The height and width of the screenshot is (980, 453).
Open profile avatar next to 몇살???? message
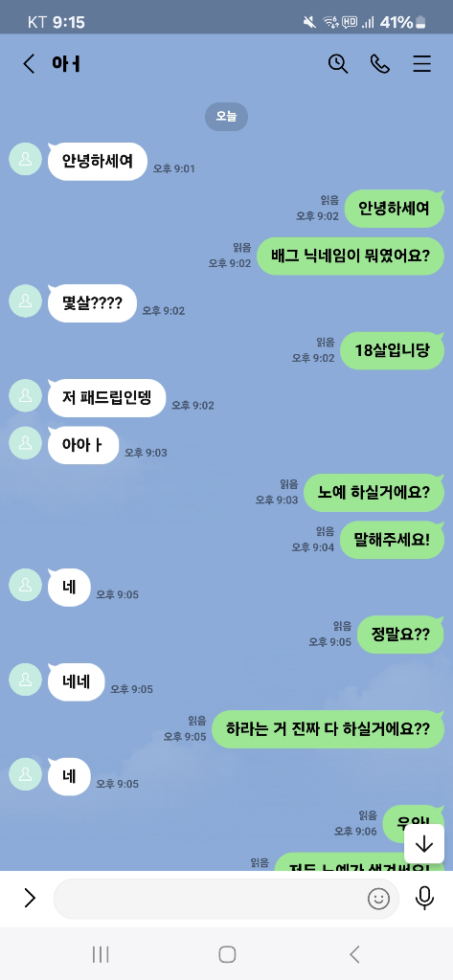point(26,301)
